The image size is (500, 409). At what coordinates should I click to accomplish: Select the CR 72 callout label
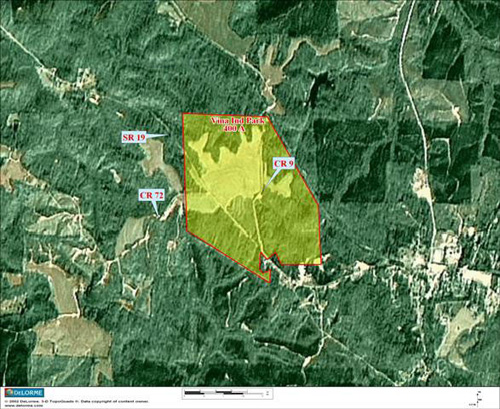(152, 195)
